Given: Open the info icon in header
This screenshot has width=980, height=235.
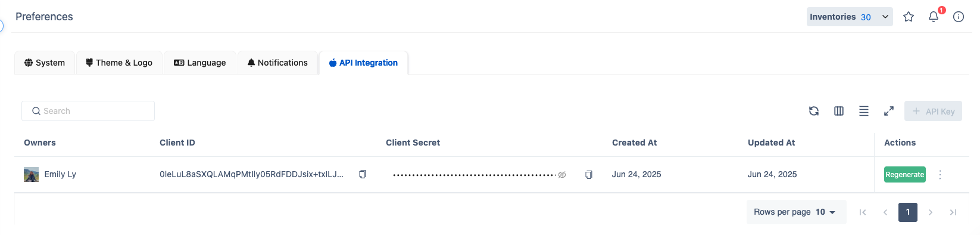Looking at the screenshot, I should click(959, 17).
